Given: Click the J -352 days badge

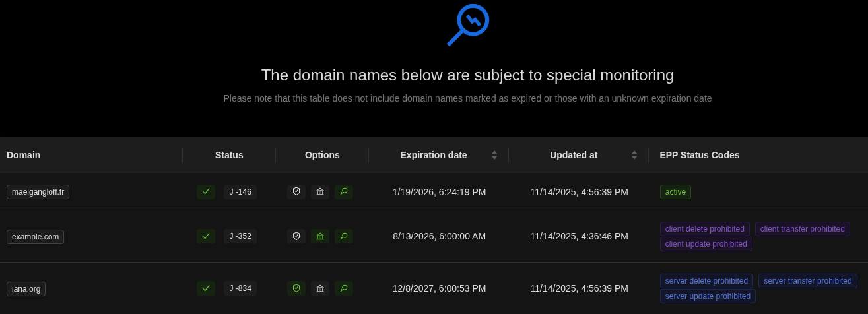Looking at the screenshot, I should [240, 236].
